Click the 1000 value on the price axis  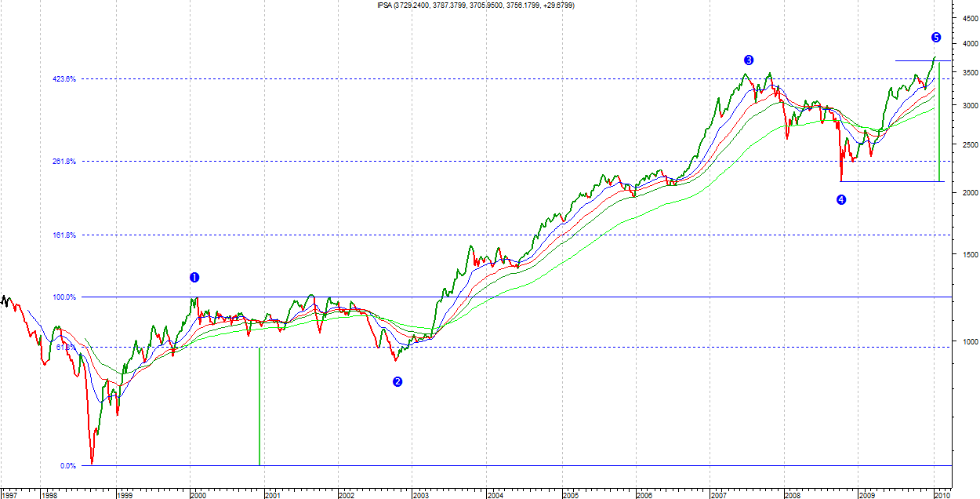point(970,342)
